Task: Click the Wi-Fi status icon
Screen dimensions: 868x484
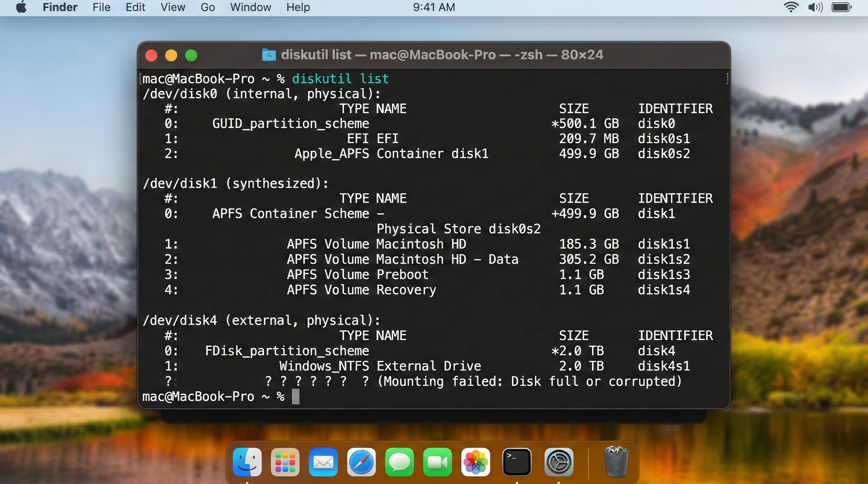Action: coord(791,7)
